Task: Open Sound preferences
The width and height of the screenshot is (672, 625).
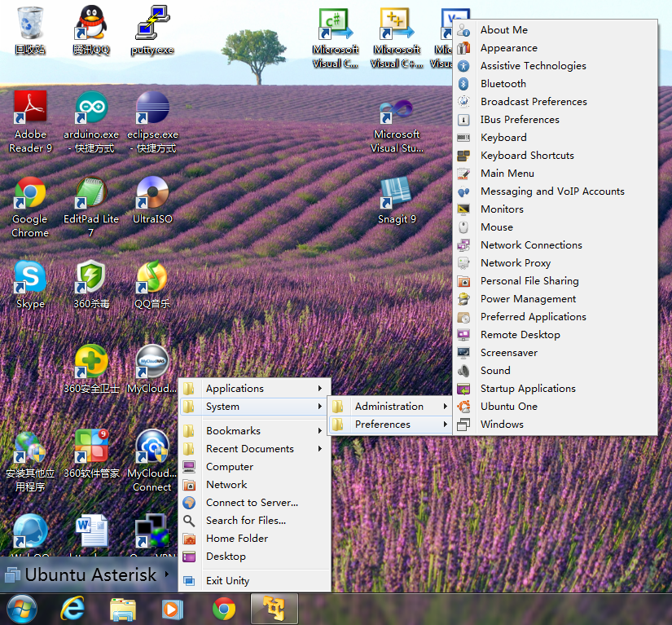Action: [555, 371]
